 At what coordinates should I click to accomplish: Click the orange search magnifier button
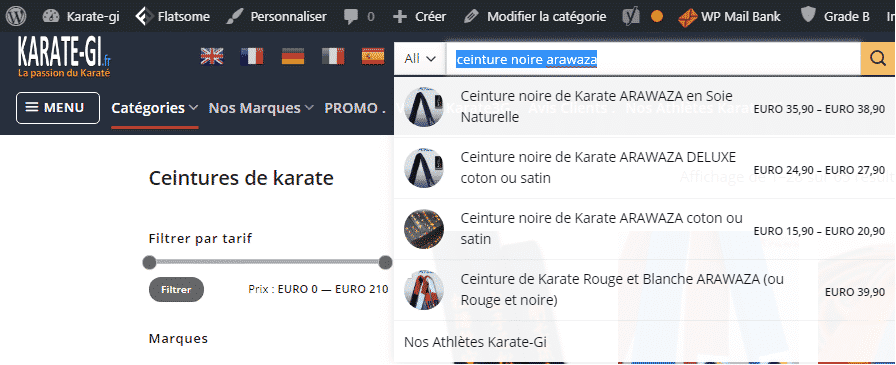(878, 59)
